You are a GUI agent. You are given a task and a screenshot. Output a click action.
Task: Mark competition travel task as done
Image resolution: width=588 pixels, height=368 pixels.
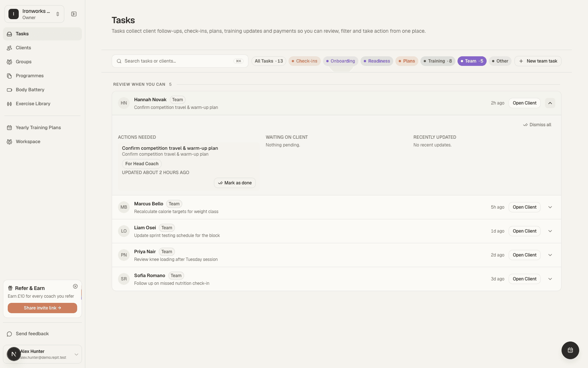(x=235, y=183)
